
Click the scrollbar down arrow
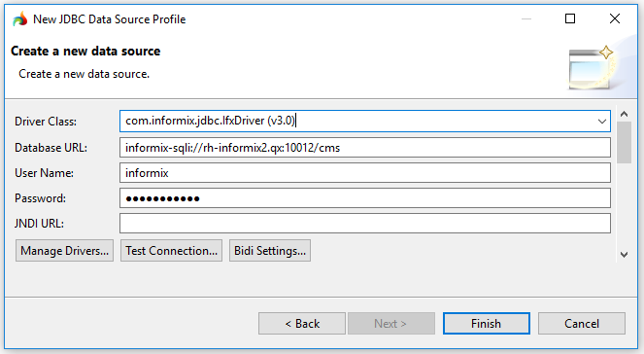[624, 255]
